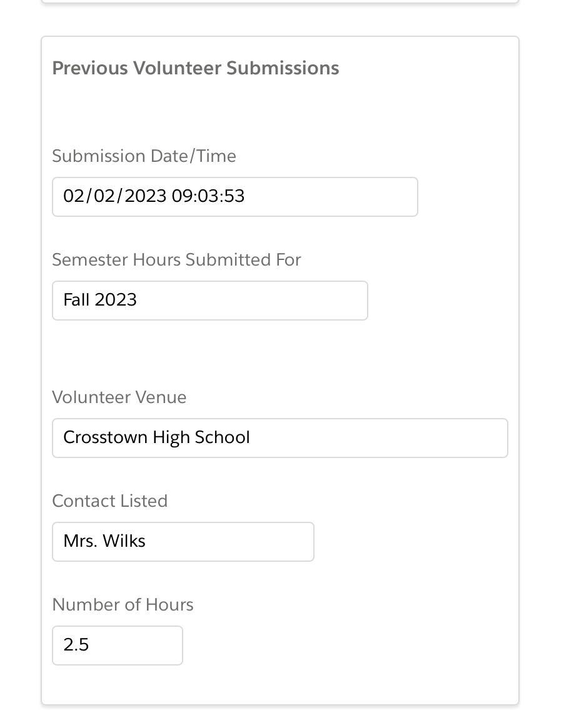The height and width of the screenshot is (728, 569).
Task: Click the 2.5 hours value
Action: [x=76, y=645]
